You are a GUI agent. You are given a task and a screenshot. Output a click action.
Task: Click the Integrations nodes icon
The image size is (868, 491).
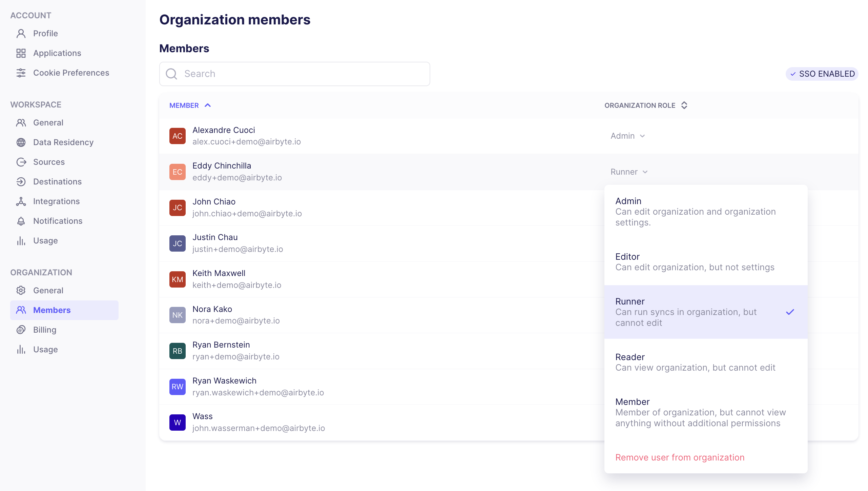21,201
